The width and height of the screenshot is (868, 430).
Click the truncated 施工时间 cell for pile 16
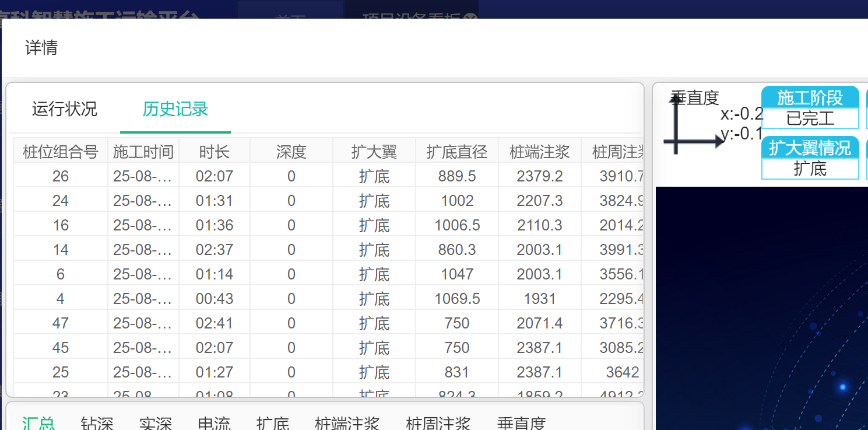[143, 225]
